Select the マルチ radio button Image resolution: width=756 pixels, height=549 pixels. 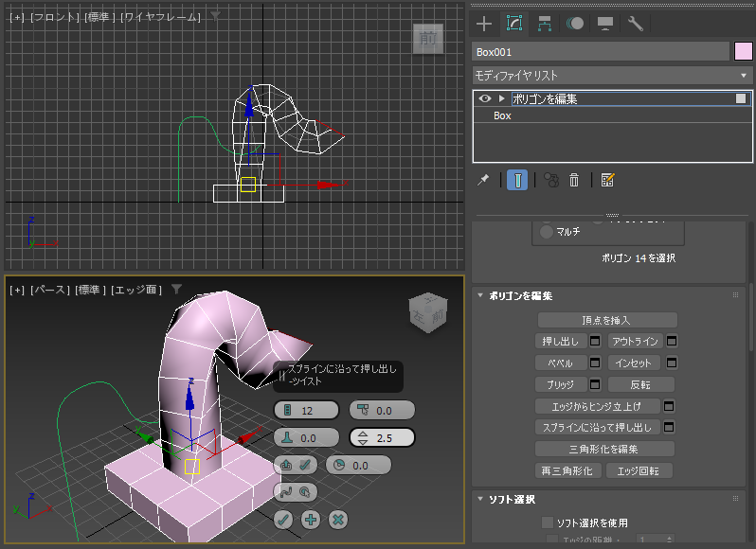(547, 232)
